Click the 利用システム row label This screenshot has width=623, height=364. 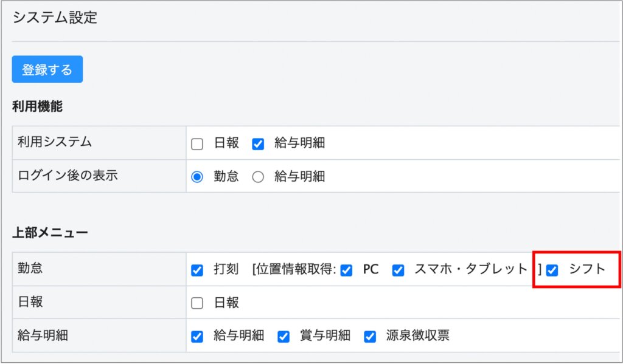tap(55, 142)
